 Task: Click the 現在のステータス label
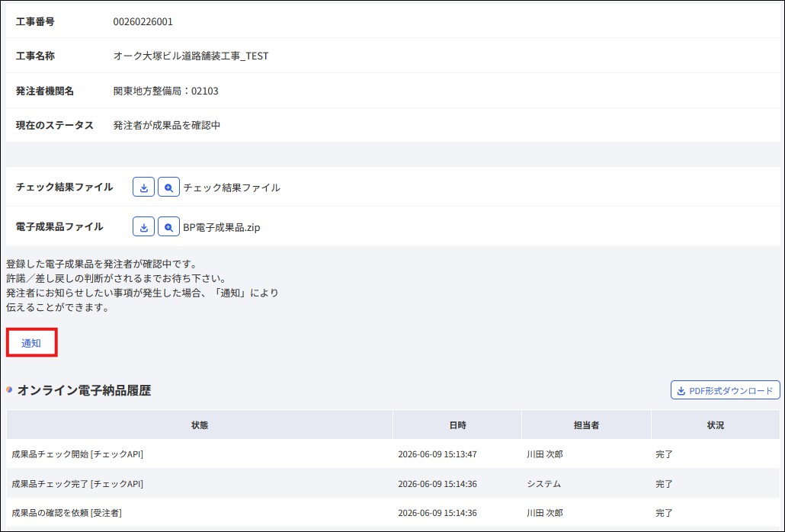[x=55, y=125]
